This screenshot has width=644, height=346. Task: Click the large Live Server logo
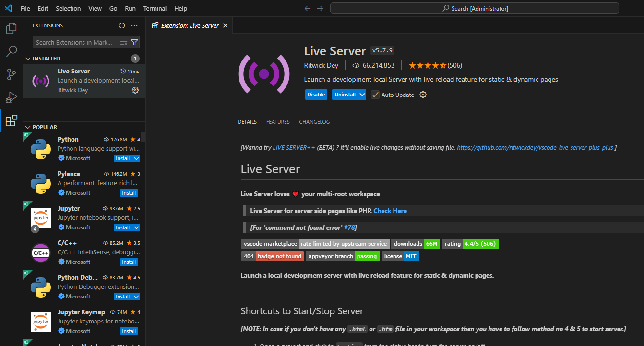(264, 73)
